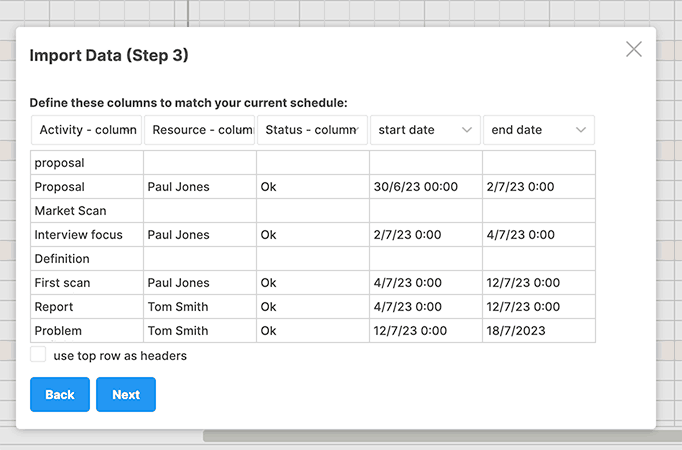Enable use top row as headers

pyautogui.click(x=38, y=354)
